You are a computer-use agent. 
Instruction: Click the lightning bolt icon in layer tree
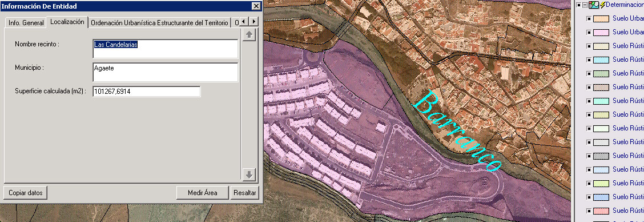click(602, 5)
